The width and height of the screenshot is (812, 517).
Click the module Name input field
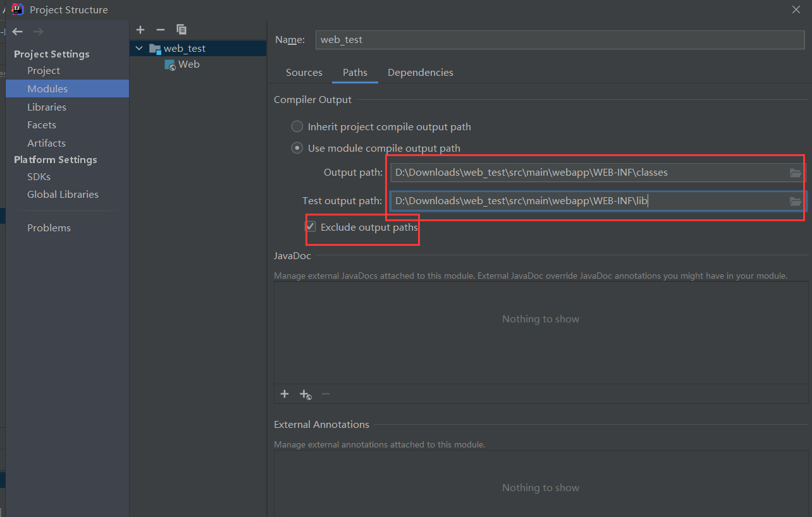point(560,39)
